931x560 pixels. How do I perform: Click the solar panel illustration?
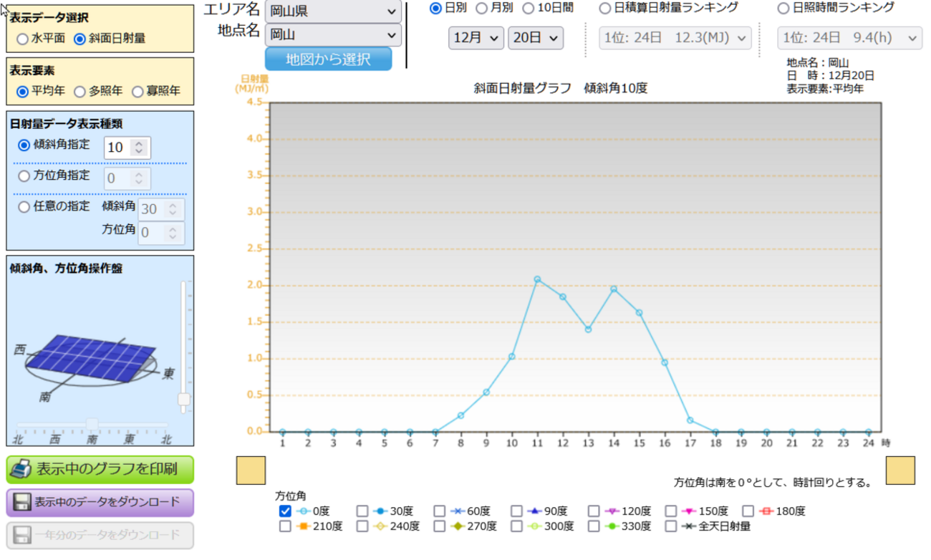(x=92, y=358)
